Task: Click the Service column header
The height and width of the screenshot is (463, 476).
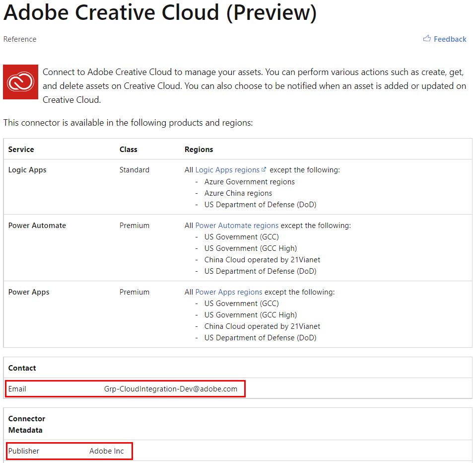Action: (21, 150)
